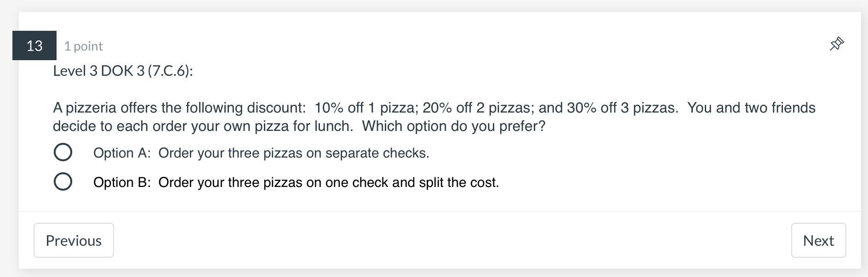The width and height of the screenshot is (868, 277).
Task: Click the 'Option B:' label text
Action: pyautogui.click(x=122, y=182)
